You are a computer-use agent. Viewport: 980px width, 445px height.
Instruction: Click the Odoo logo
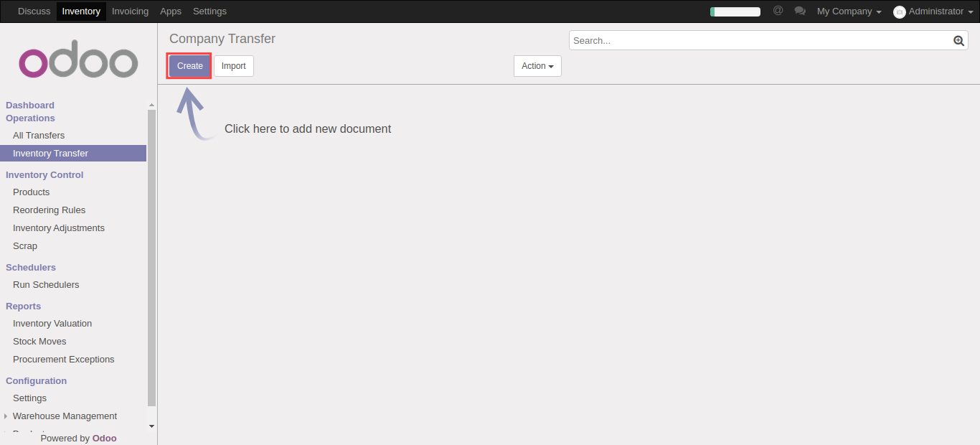pos(78,63)
